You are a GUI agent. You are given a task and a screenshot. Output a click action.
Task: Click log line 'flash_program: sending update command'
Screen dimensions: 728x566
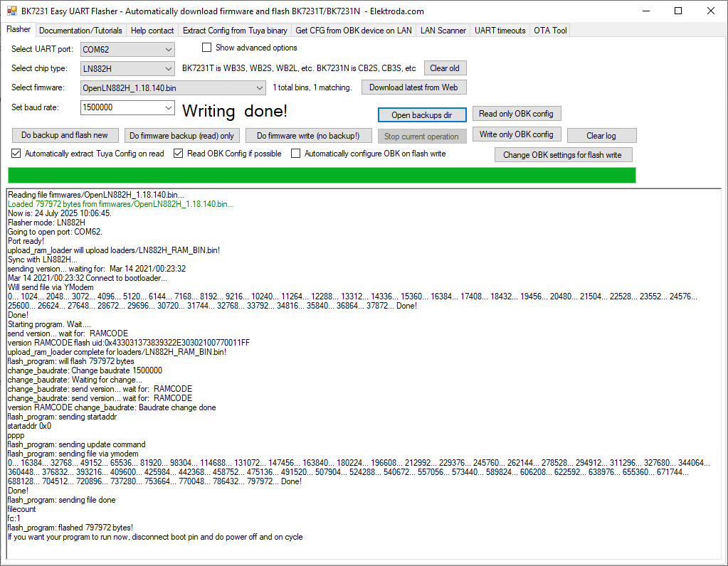(77, 444)
